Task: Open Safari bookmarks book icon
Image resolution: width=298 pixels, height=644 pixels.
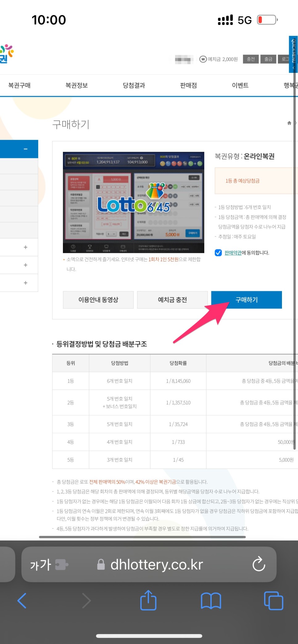Action: (x=211, y=601)
